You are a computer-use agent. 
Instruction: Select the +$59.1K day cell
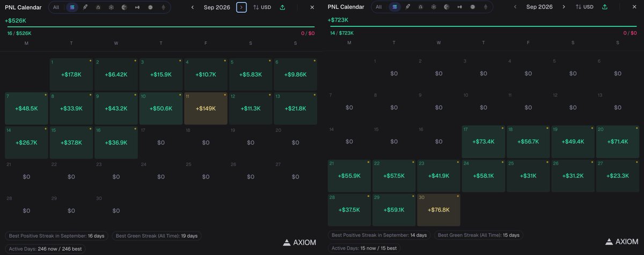pyautogui.click(x=394, y=209)
